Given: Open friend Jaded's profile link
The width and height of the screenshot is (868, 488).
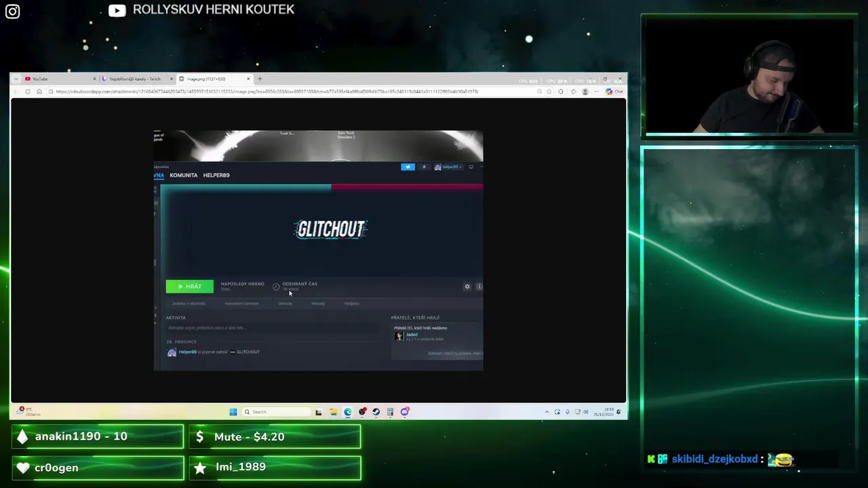Looking at the screenshot, I should 412,334.
